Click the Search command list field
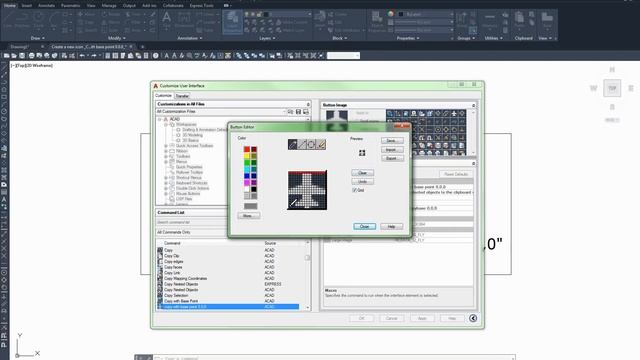The height and width of the screenshot is (360, 640). pos(191,222)
